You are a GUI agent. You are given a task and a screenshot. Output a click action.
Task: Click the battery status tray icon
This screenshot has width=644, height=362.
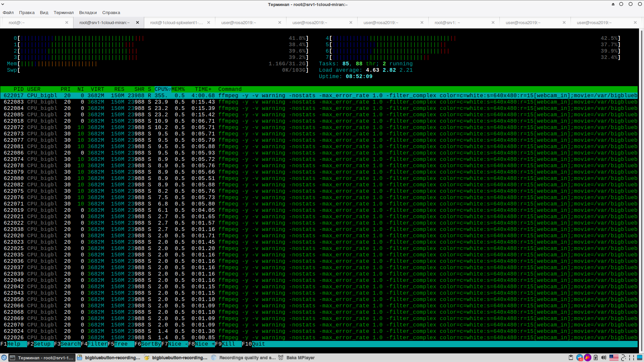coord(595,358)
